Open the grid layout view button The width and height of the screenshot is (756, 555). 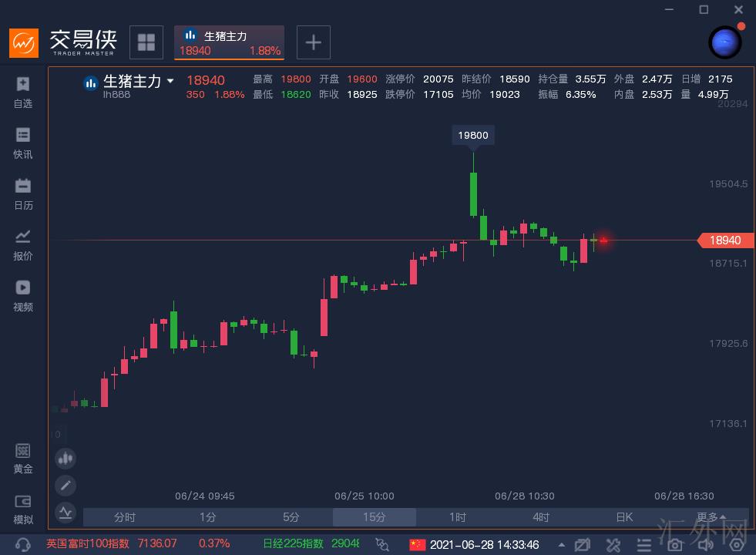(146, 42)
